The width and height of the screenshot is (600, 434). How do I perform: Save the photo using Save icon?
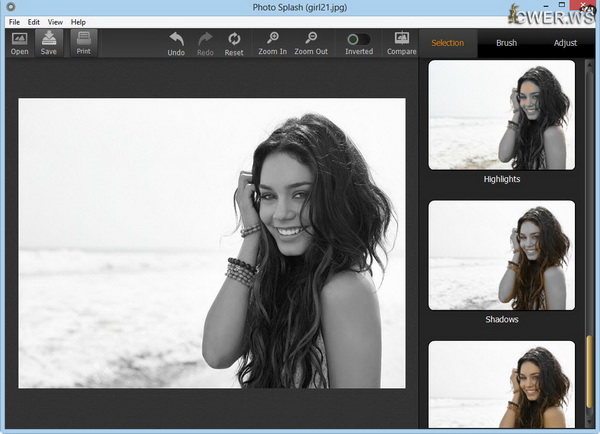point(49,43)
